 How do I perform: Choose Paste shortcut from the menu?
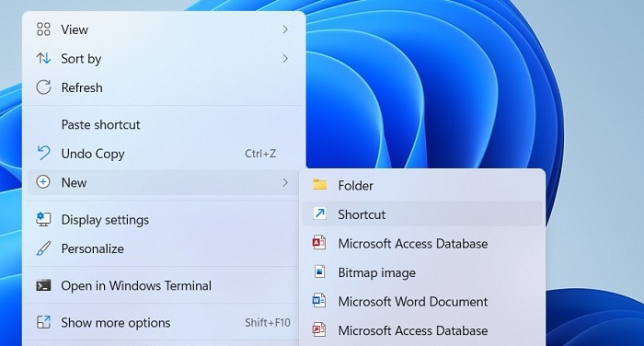tap(164, 124)
